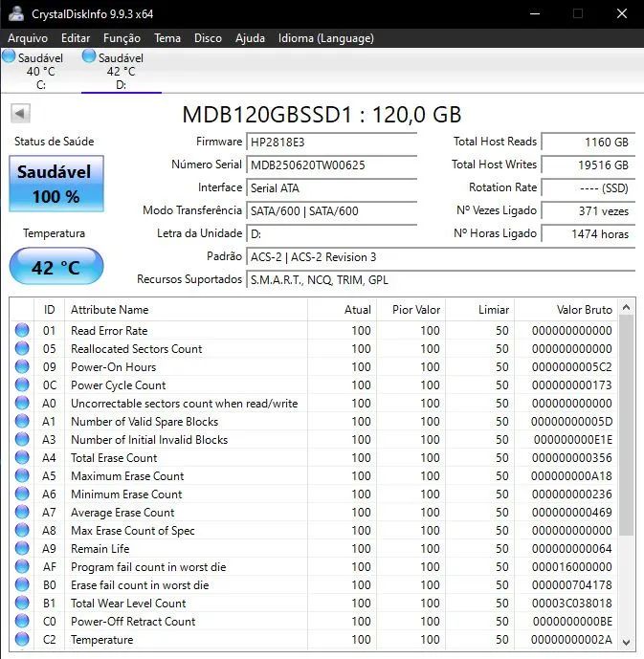The image size is (644, 659).
Task: Click status orb of Minimum Erase Count row
Action: [22, 494]
